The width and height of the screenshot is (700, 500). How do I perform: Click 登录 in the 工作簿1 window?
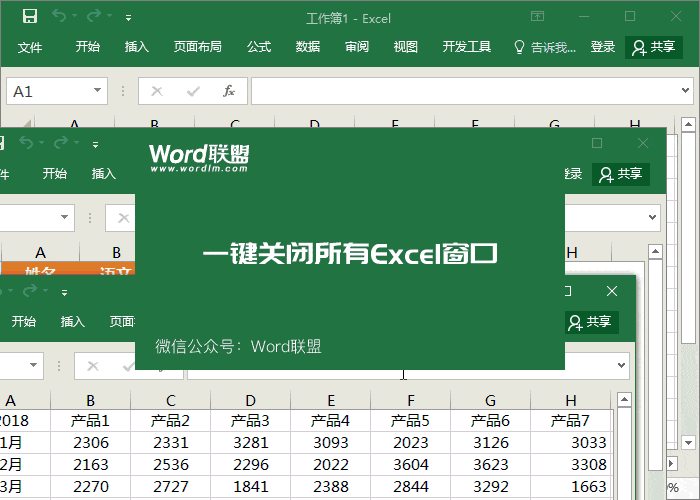point(603,47)
